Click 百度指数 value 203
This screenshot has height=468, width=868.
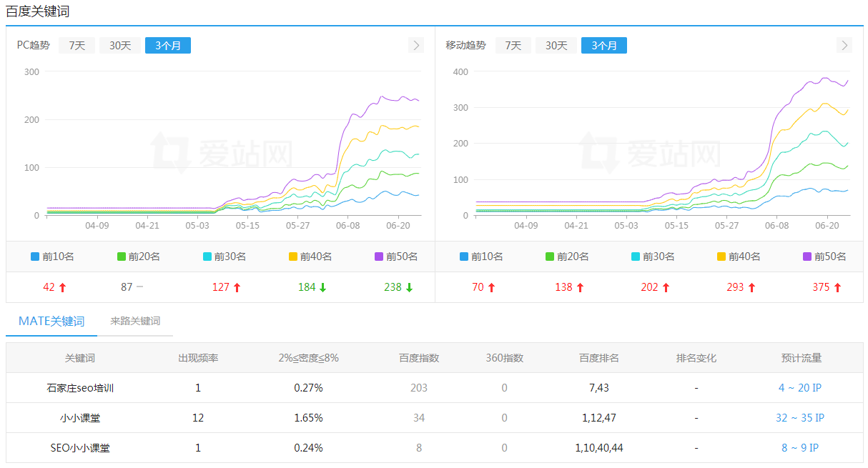419,388
